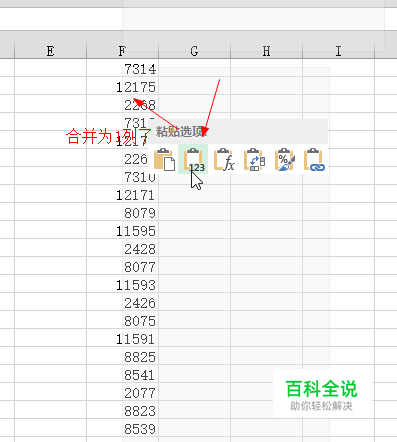Pick the Paste Formulas fx icon
This screenshot has height=442, width=397.
224,159
